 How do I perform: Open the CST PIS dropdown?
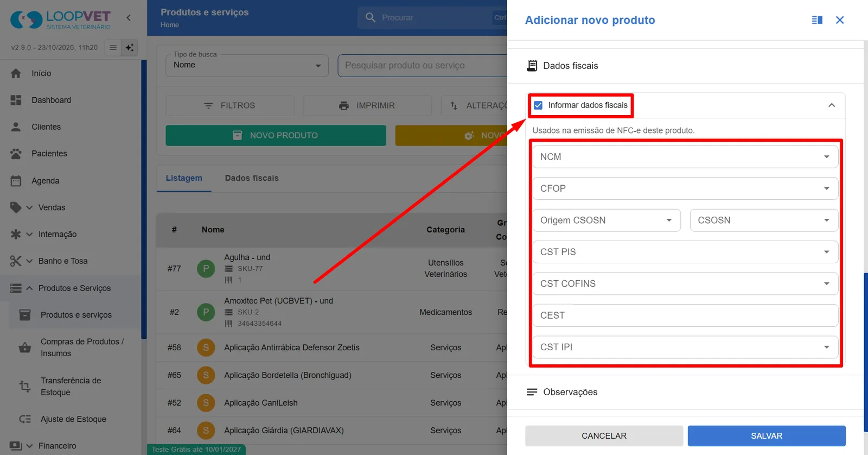[686, 252]
